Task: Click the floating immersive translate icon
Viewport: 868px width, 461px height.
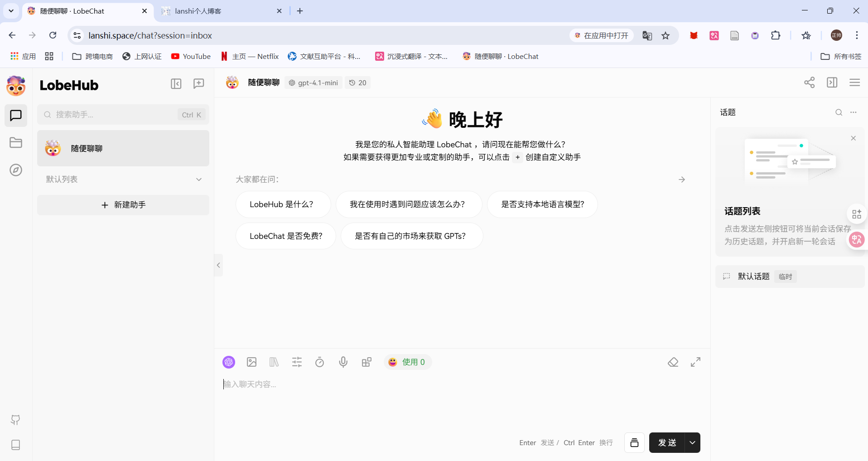Action: (857, 239)
